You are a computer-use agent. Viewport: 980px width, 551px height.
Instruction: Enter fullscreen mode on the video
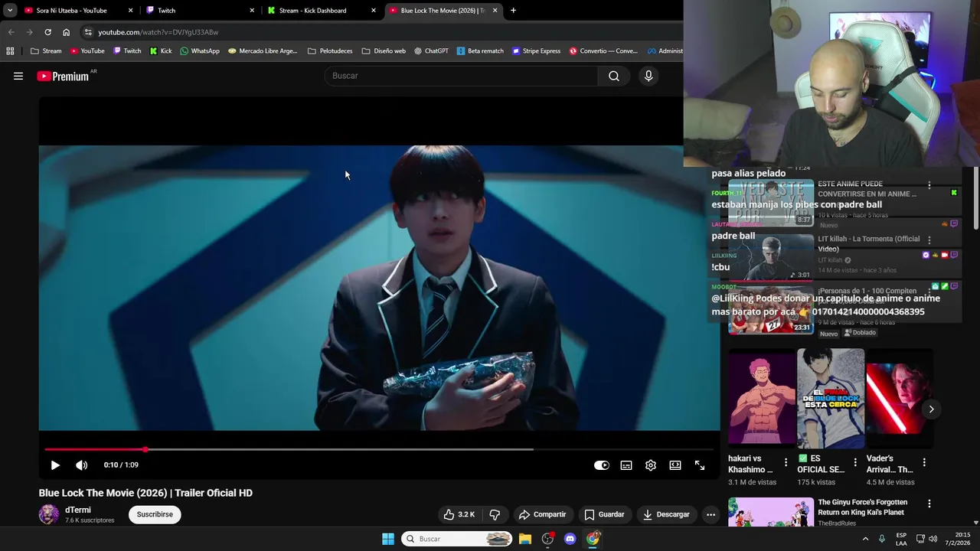700,465
